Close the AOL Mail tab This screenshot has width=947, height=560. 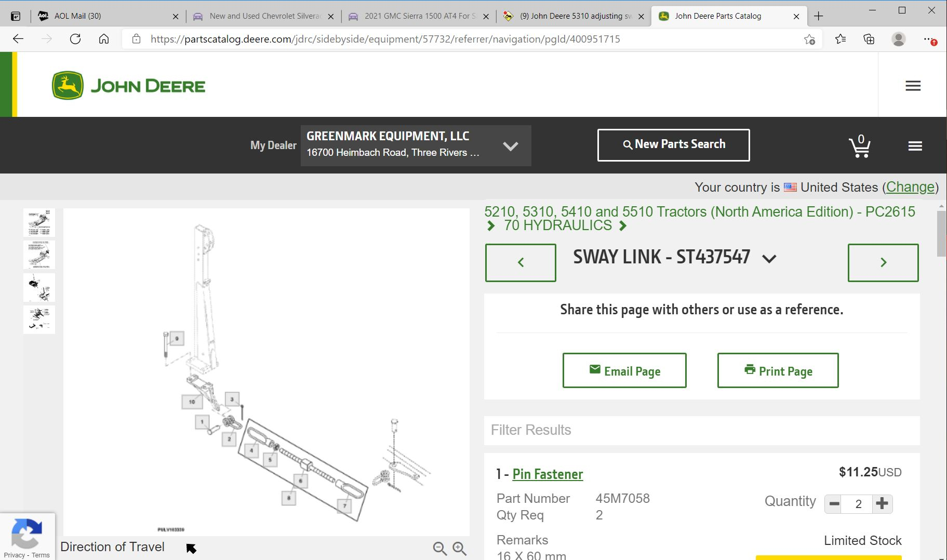[176, 17]
